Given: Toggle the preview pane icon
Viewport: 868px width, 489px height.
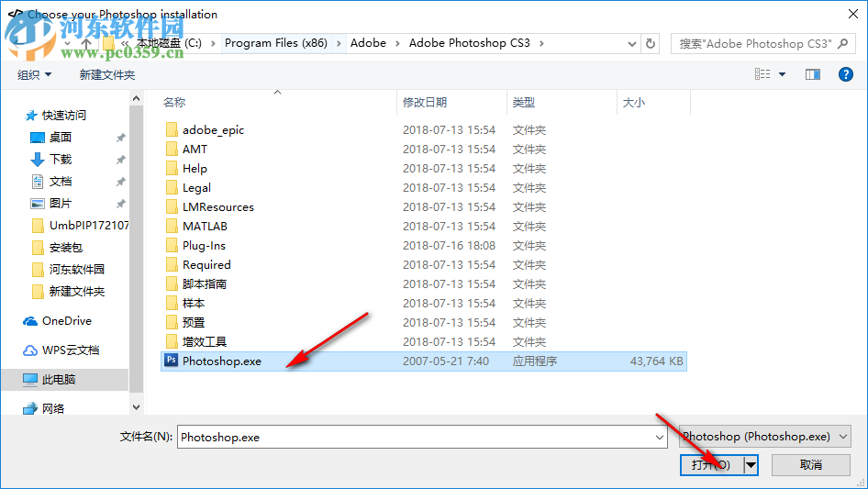Looking at the screenshot, I should pyautogui.click(x=813, y=74).
